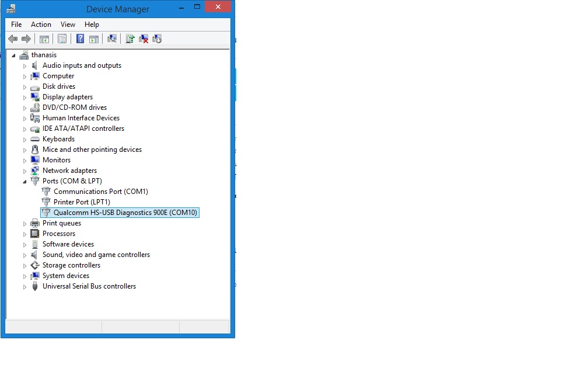Image resolution: width=588 pixels, height=368 pixels.
Task: Expand the Network adapters category
Action: pyautogui.click(x=25, y=171)
